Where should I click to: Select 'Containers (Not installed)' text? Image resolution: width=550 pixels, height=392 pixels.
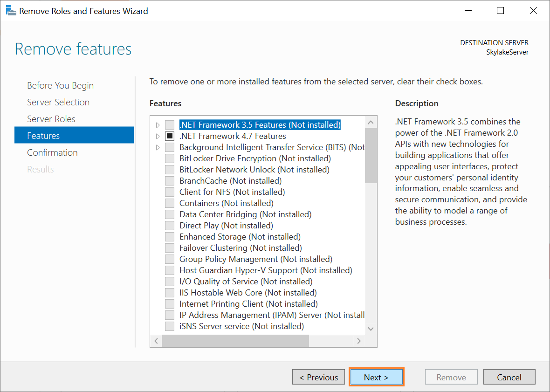point(226,203)
